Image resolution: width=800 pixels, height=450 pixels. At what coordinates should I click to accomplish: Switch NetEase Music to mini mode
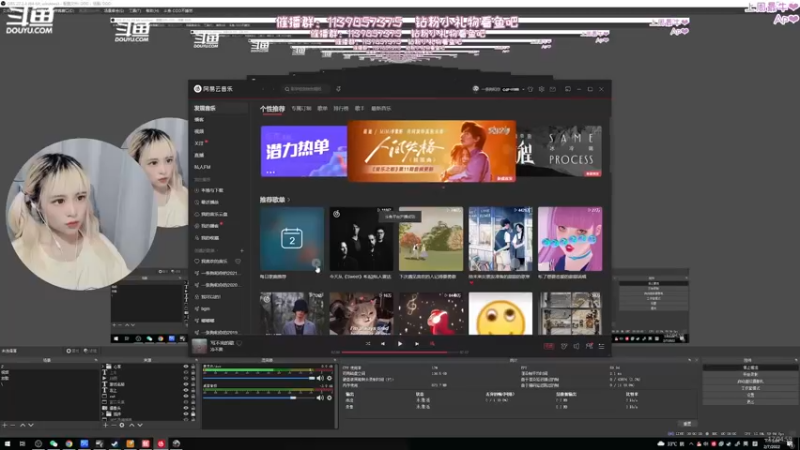tap(567, 89)
